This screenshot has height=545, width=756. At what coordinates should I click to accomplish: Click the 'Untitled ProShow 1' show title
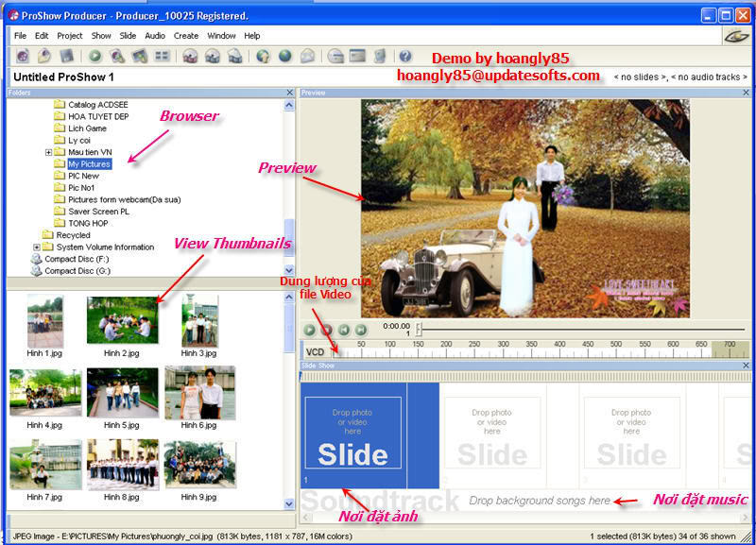[63, 77]
